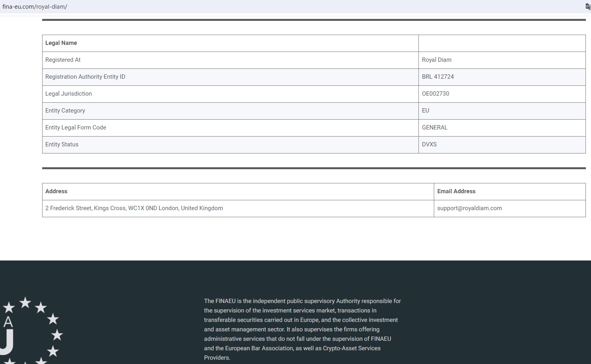Screen dimensions: 591x364
Task: Click the translate page icon in address bar
Action: point(588,7)
